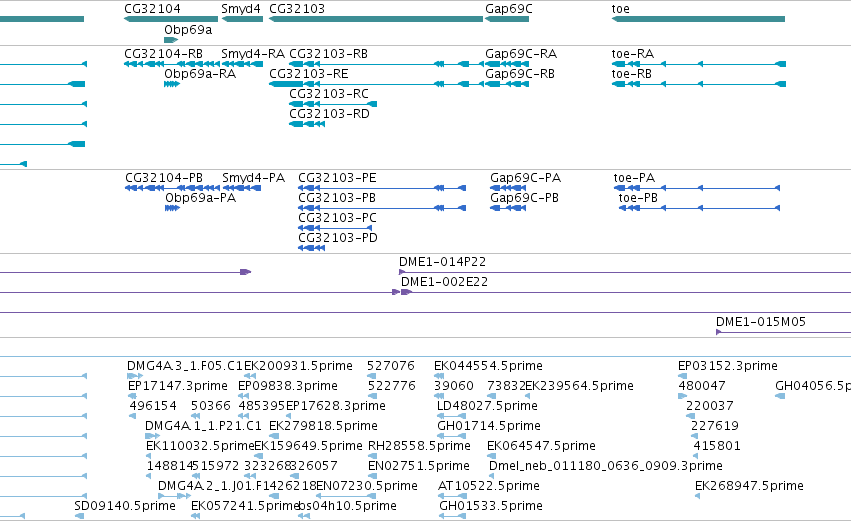
Task: Select transcript CG32103-RD label
Action: (329, 114)
